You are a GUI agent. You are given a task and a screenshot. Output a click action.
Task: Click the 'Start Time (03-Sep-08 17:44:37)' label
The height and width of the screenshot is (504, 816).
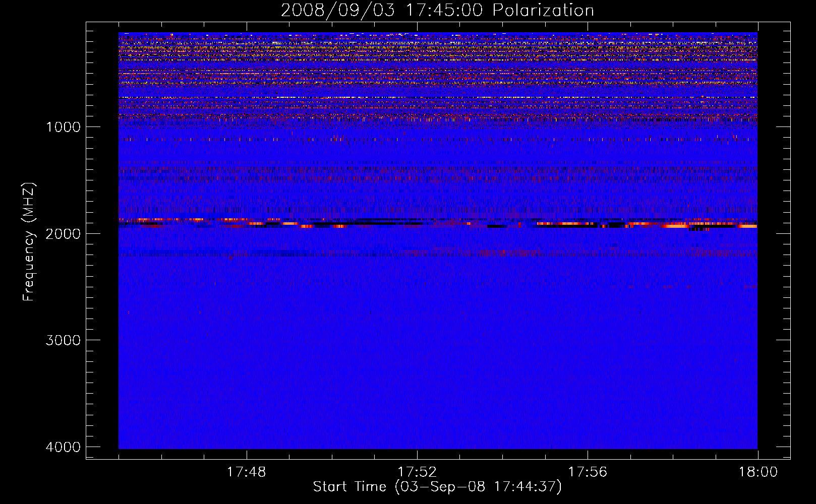pos(437,487)
